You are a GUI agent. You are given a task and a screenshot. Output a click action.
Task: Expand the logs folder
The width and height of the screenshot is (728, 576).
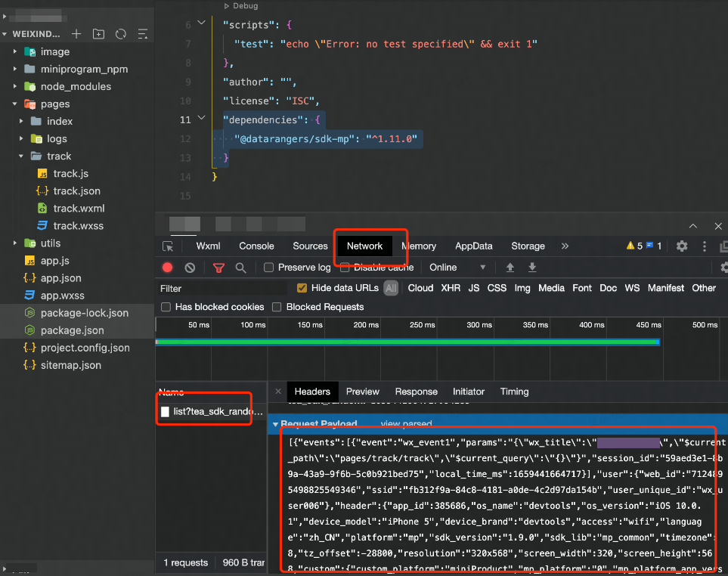tap(21, 139)
